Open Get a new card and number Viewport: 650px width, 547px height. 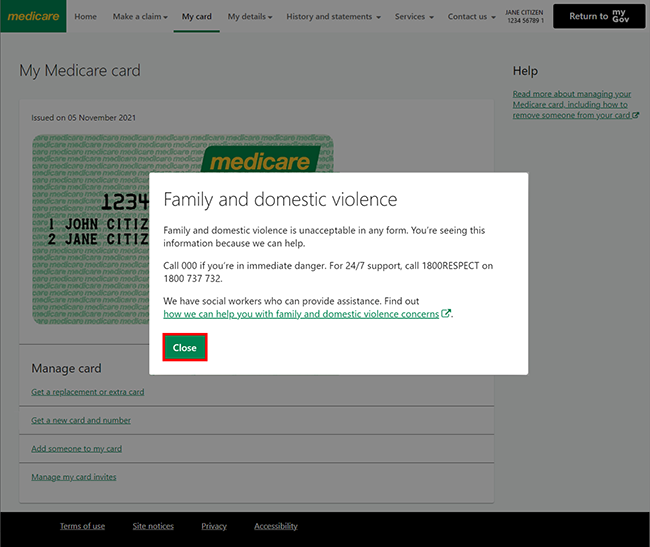coord(81,420)
